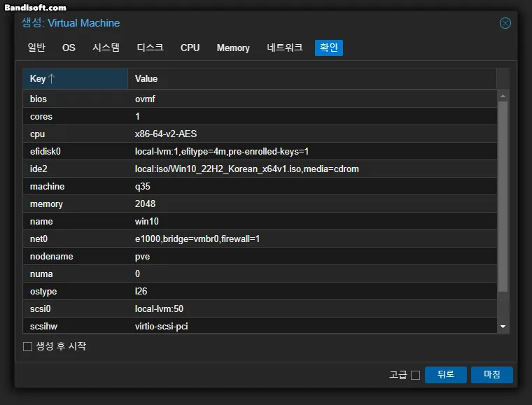Click the efidisk0 value local-lvm:1,efitype=4m

tap(222, 152)
